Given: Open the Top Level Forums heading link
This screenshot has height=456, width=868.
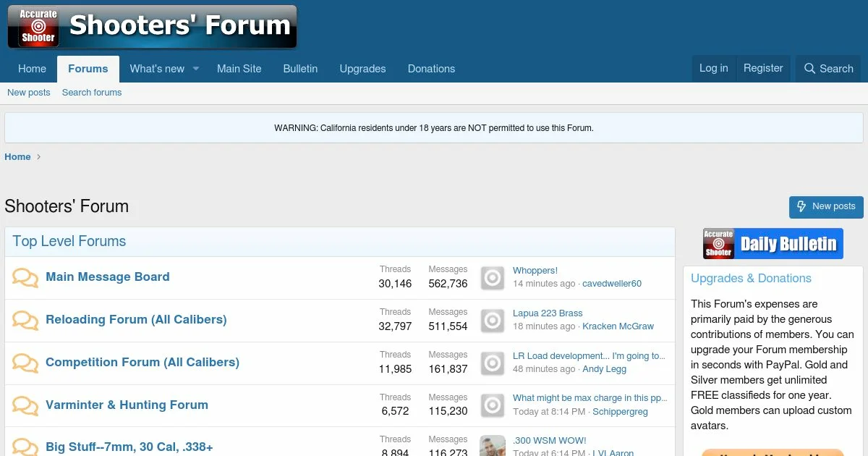Looking at the screenshot, I should 69,242.
